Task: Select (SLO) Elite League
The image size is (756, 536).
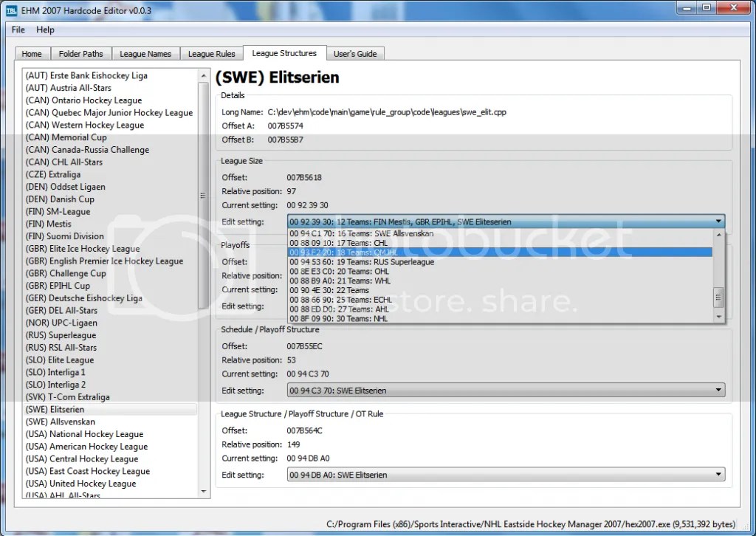Action: 111,360
